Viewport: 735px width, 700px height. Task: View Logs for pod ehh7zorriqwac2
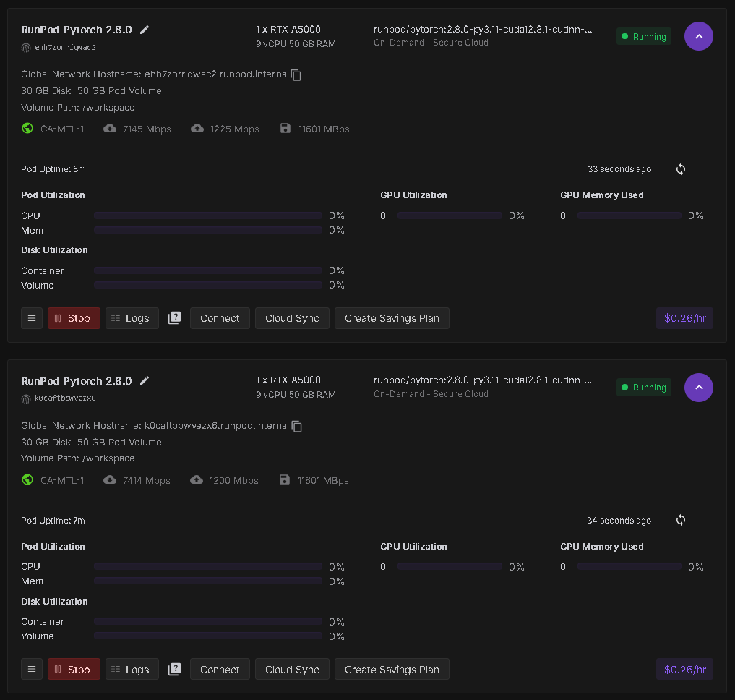tap(132, 318)
